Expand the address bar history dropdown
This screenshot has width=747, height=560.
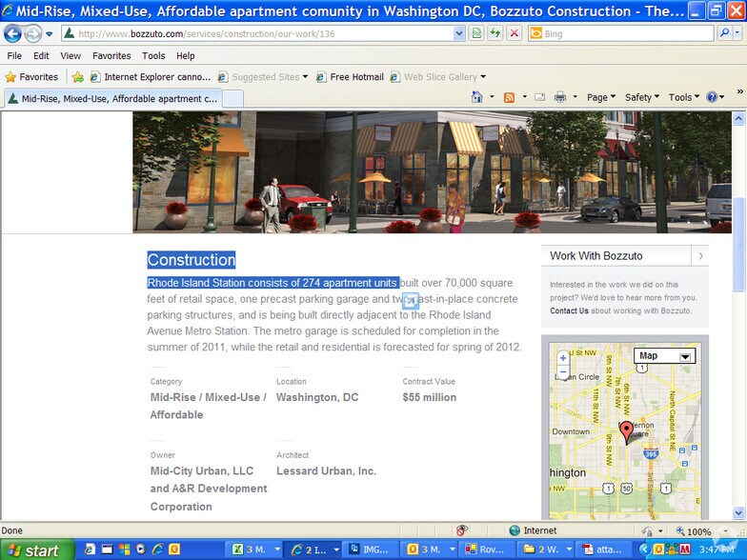click(459, 34)
